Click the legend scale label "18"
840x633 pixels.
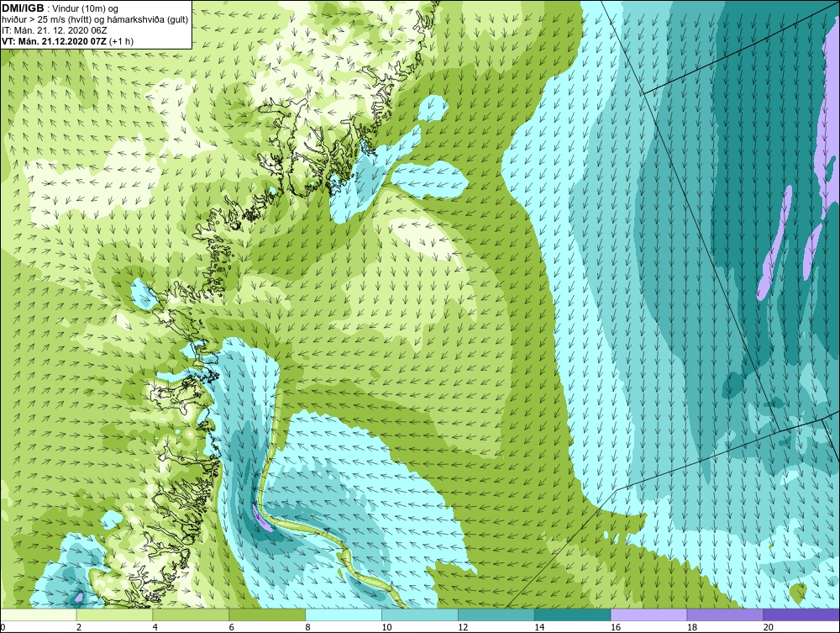tap(692, 627)
